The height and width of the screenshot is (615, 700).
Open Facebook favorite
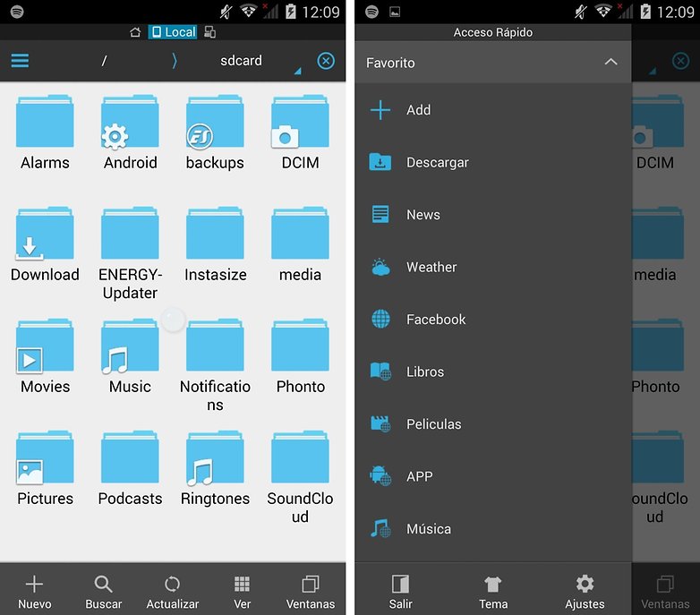coord(493,320)
